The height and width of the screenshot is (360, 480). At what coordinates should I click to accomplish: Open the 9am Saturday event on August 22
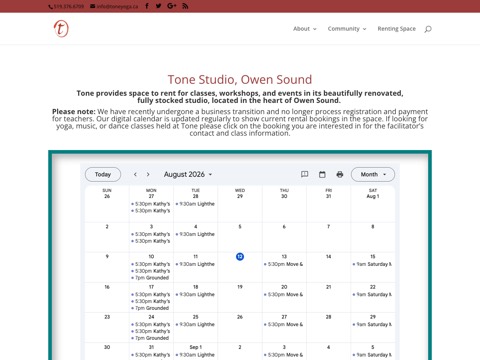(373, 295)
